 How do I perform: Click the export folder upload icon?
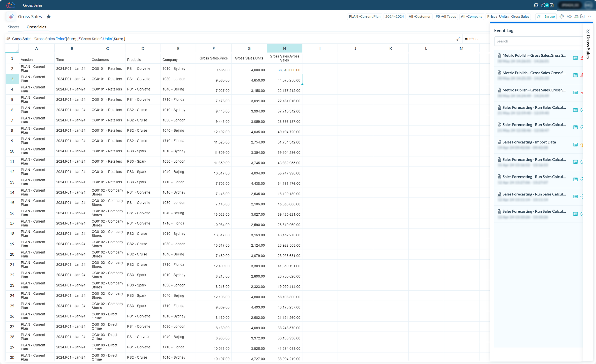click(583, 17)
